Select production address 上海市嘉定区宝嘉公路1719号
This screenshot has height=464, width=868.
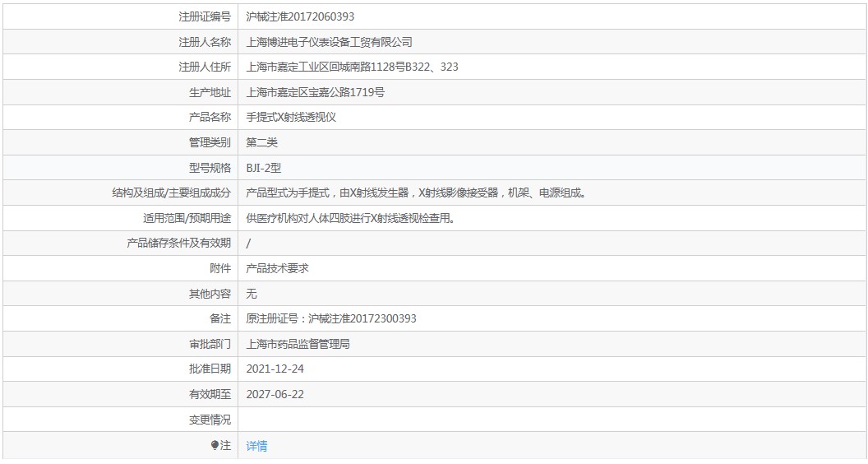click(316, 93)
